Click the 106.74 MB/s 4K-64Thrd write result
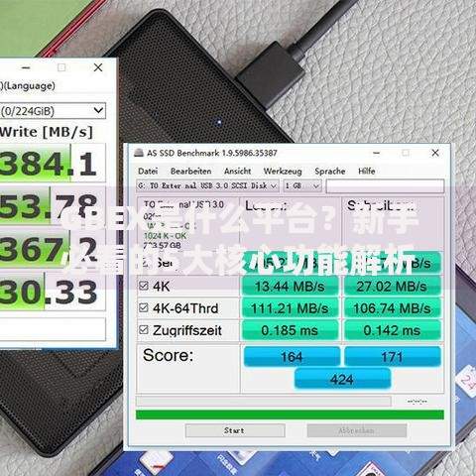476x476 pixels. (392, 308)
